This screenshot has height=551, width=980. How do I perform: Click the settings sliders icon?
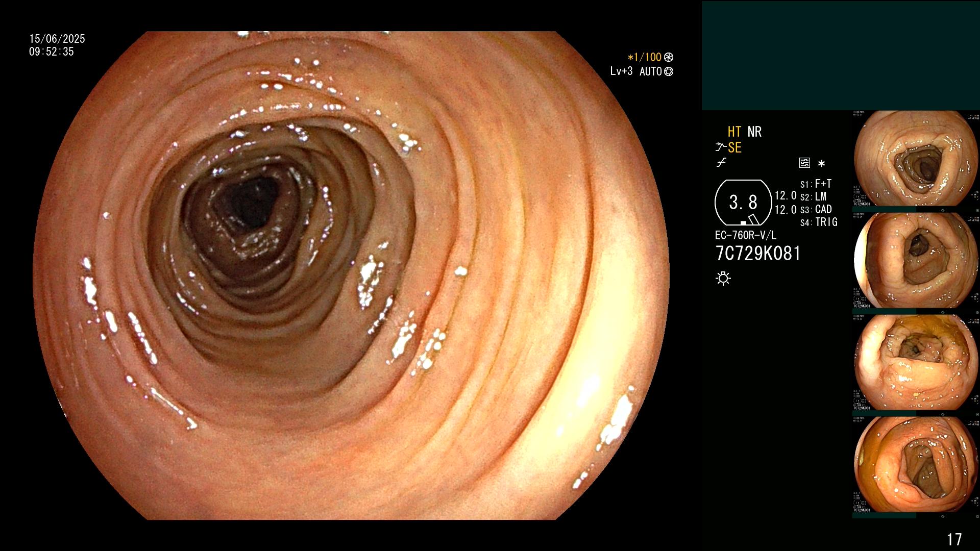click(804, 163)
